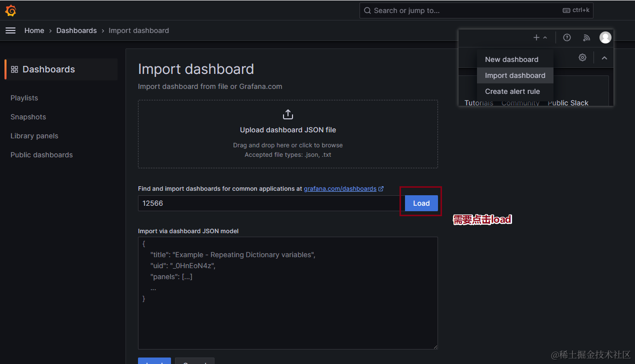This screenshot has height=364, width=635.
Task: Navigate to Dashboards breadcrumb
Action: tap(76, 30)
